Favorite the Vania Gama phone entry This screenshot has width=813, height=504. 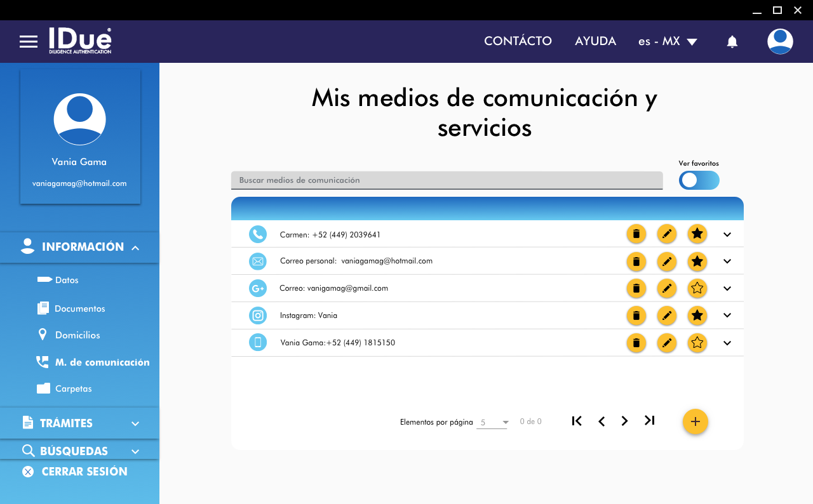tap(697, 343)
